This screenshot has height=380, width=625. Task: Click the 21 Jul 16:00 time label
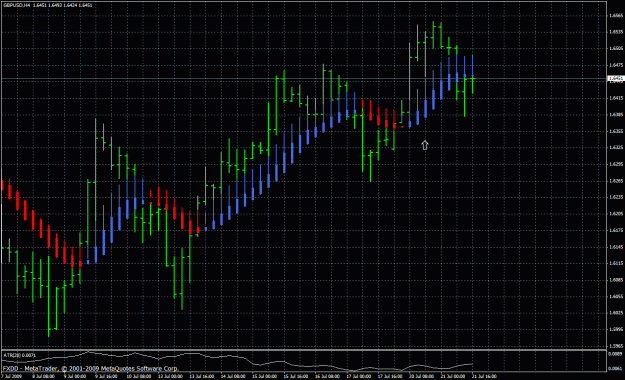tap(484, 376)
